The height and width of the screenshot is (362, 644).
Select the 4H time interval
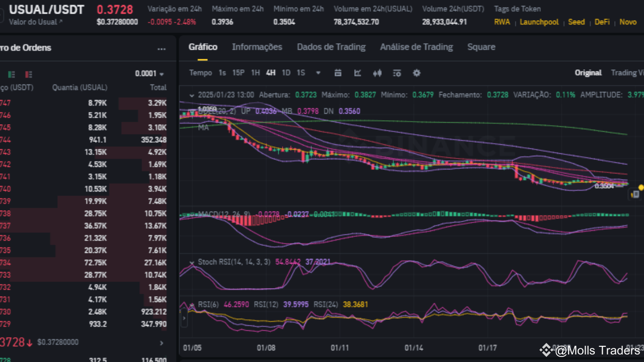pyautogui.click(x=271, y=73)
